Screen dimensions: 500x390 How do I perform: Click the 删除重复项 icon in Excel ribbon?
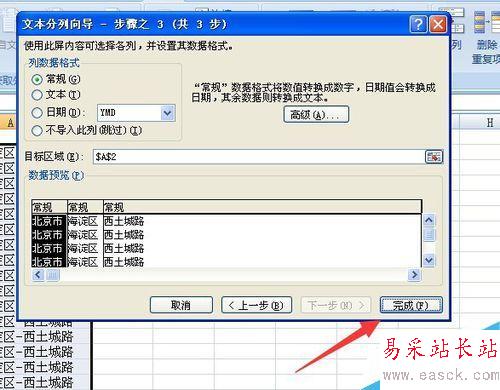click(x=486, y=37)
